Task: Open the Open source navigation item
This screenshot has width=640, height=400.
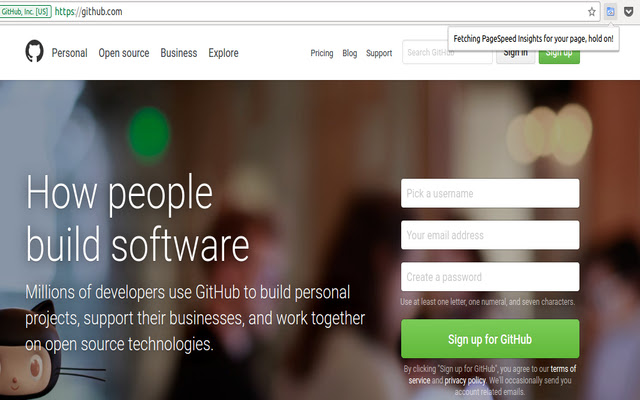Action: (124, 53)
